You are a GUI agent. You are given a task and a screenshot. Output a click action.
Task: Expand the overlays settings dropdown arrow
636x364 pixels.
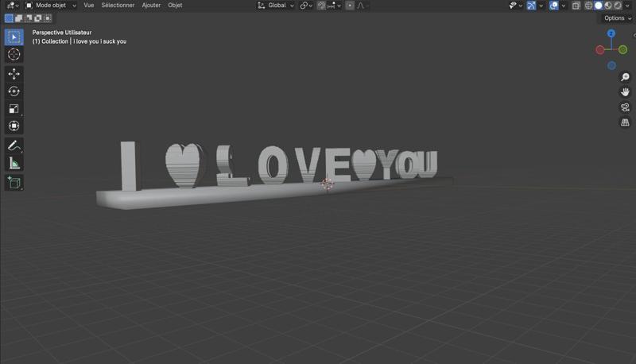564,6
